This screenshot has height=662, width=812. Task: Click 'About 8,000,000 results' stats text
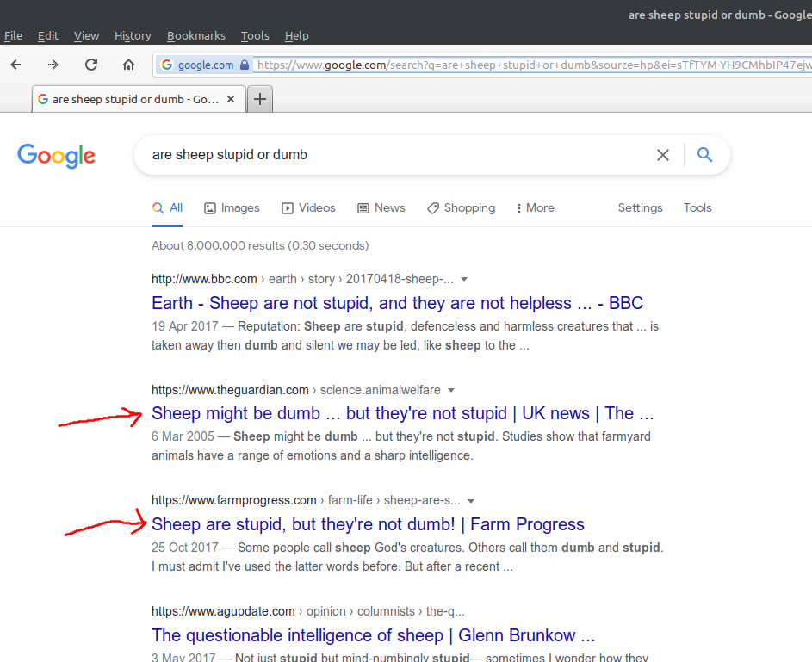(x=260, y=245)
